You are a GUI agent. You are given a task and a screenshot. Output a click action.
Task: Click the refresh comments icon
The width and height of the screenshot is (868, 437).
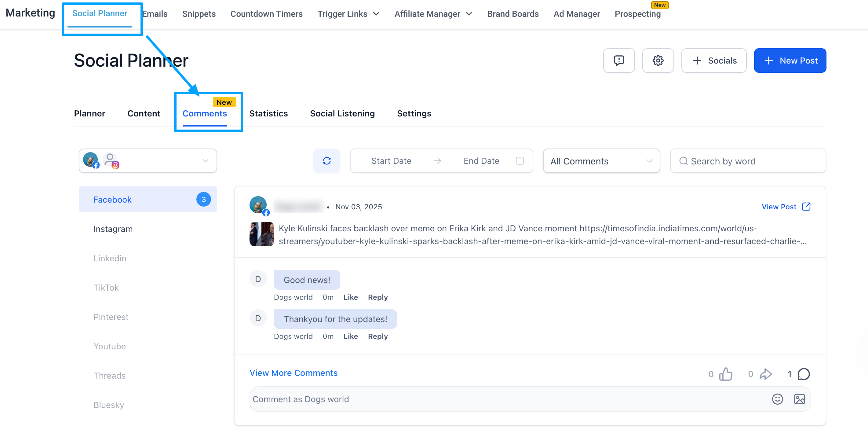tap(326, 161)
